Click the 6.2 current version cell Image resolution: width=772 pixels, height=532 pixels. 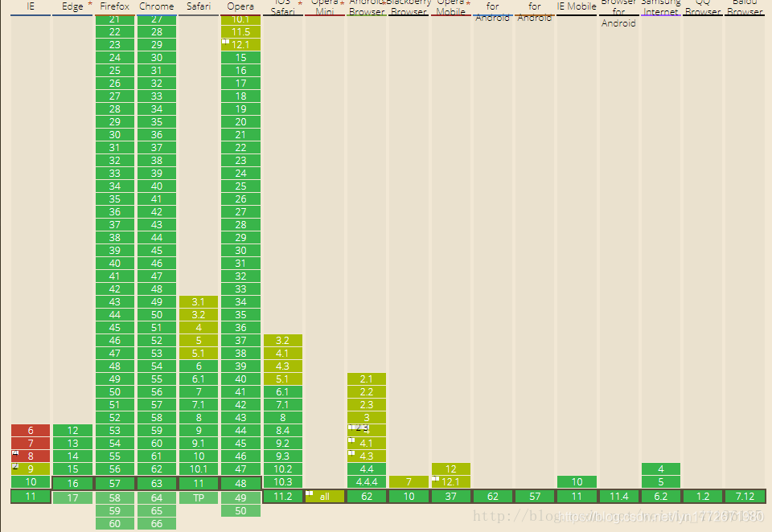click(x=661, y=496)
